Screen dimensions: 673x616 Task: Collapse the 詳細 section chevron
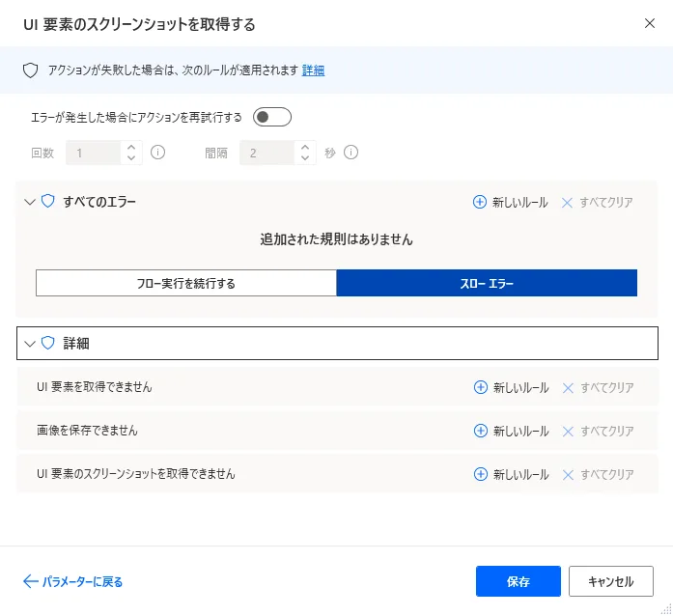29,343
